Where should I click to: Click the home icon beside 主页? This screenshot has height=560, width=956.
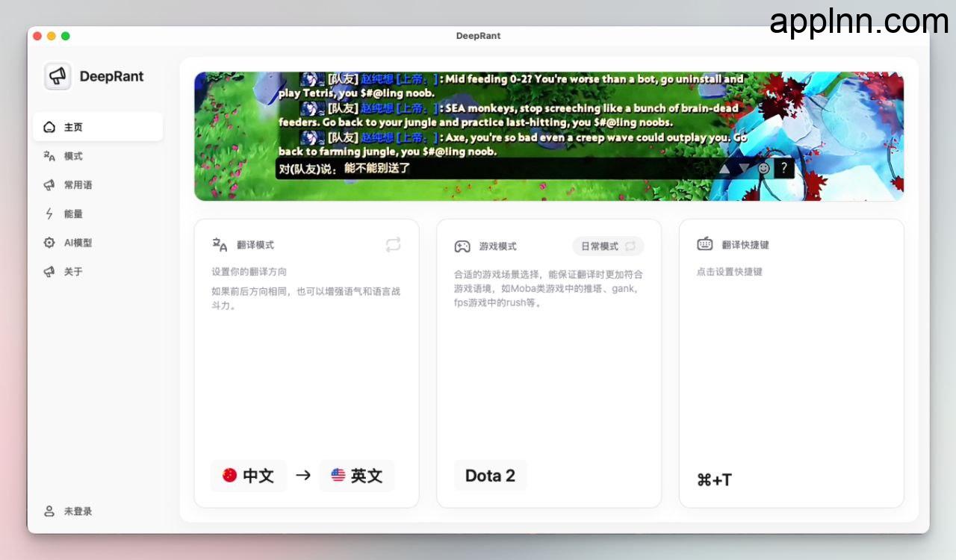(49, 127)
